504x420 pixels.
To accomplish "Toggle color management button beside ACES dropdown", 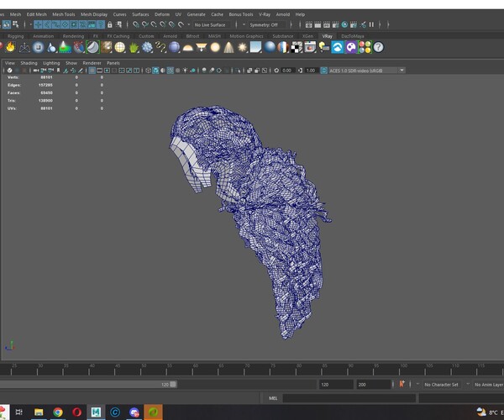I will [x=324, y=71].
